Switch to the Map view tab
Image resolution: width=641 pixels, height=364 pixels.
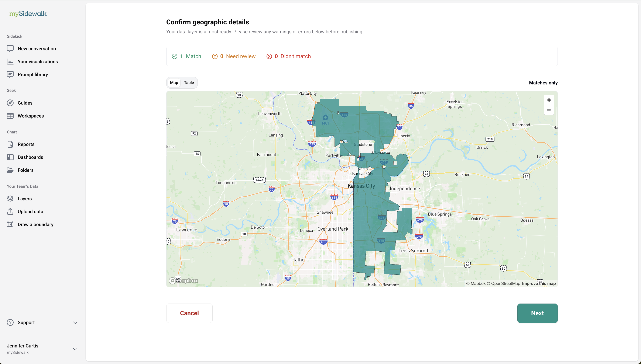point(174,83)
